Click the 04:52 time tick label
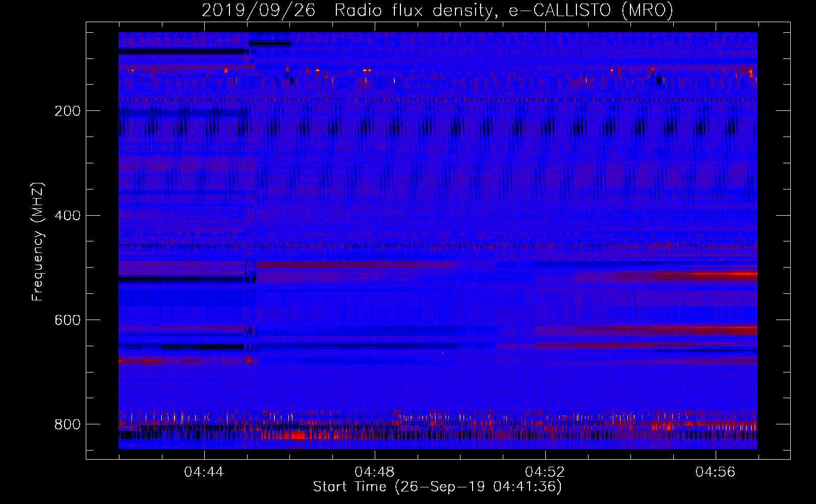 tap(545, 472)
